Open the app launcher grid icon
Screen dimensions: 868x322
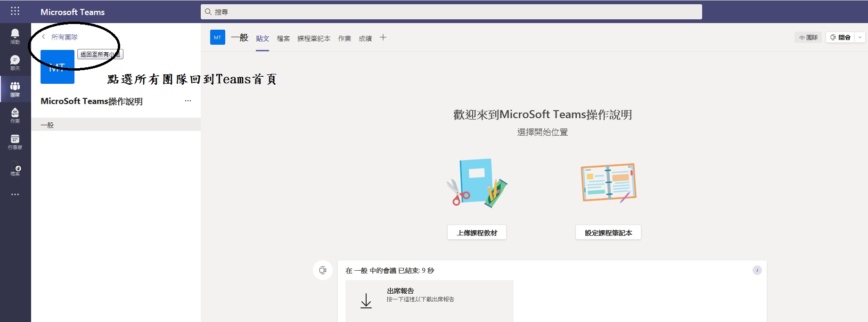pos(15,11)
